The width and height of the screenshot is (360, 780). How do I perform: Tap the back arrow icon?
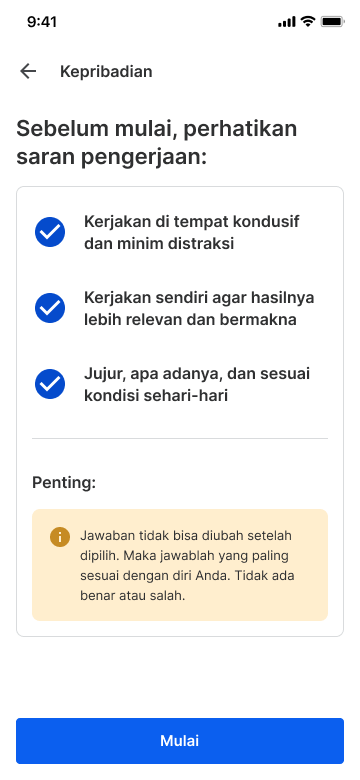click(x=28, y=72)
